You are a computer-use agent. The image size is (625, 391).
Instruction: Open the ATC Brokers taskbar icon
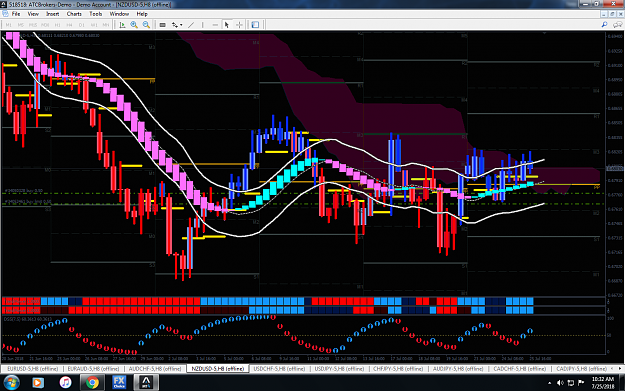tap(146, 383)
